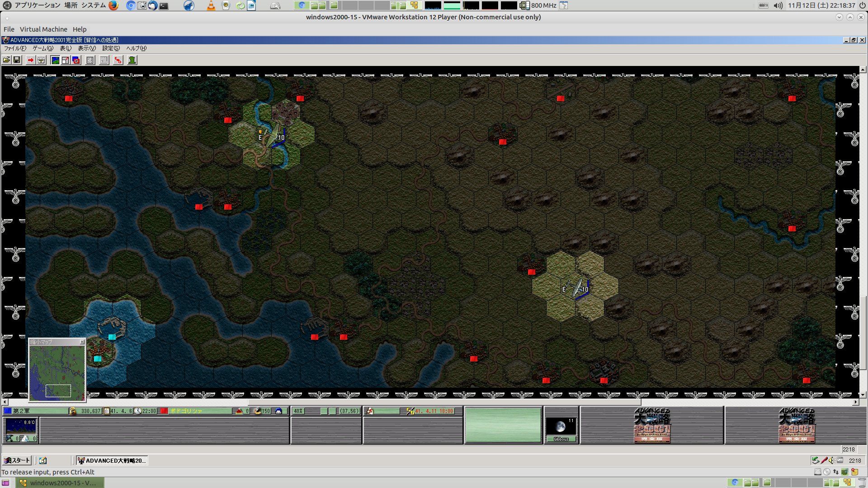This screenshot has height=488, width=868.
Task: Open the システム menu in top panel
Action: [94, 5]
